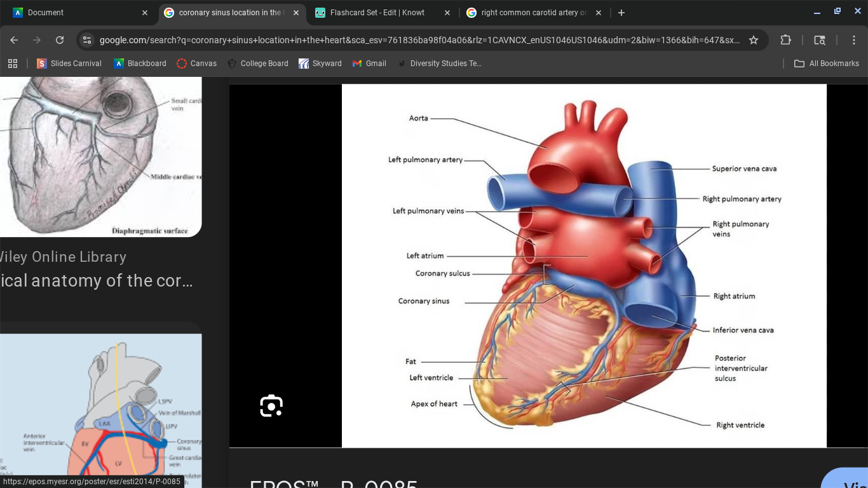
Task: Click the forward navigation arrow
Action: 37,40
